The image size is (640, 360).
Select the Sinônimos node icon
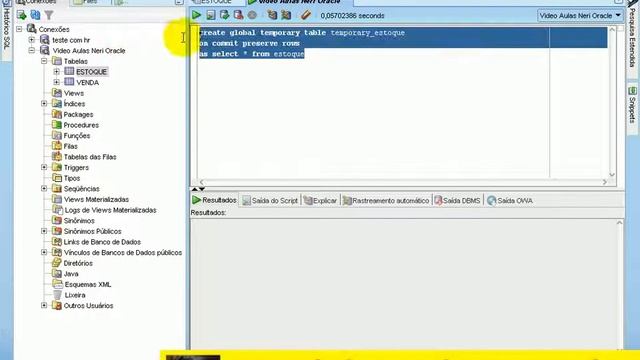(57, 220)
